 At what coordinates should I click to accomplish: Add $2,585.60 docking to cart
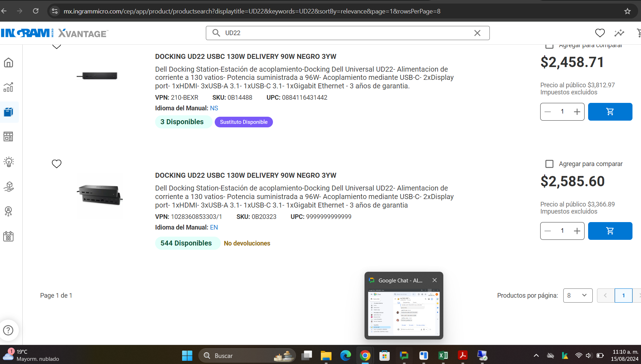(x=610, y=231)
